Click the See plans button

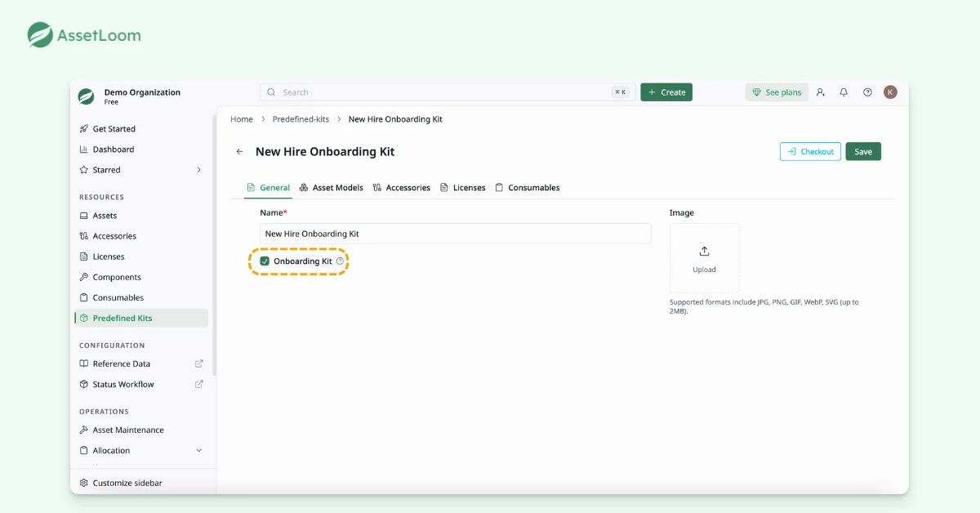click(777, 92)
